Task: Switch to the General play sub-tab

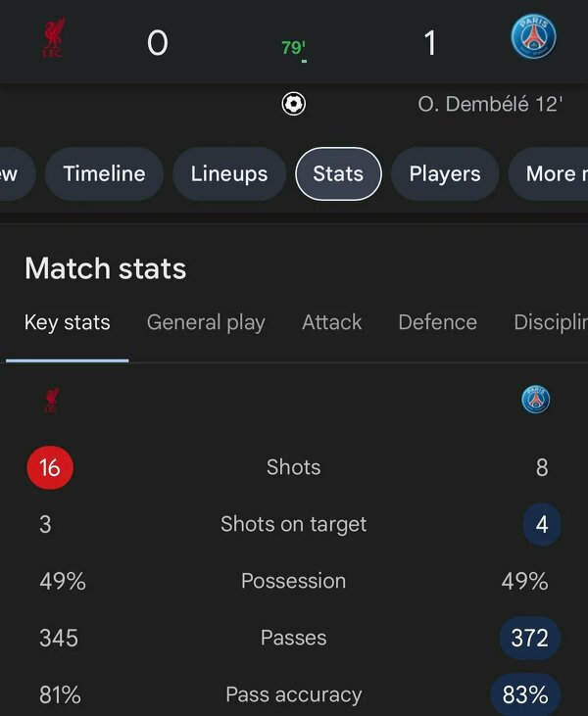Action: [206, 322]
